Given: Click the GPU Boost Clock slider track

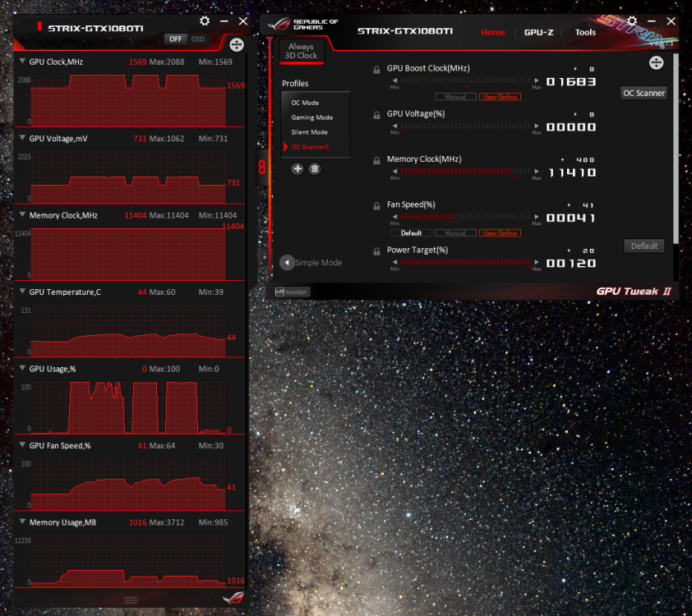Looking at the screenshot, I should 466,80.
